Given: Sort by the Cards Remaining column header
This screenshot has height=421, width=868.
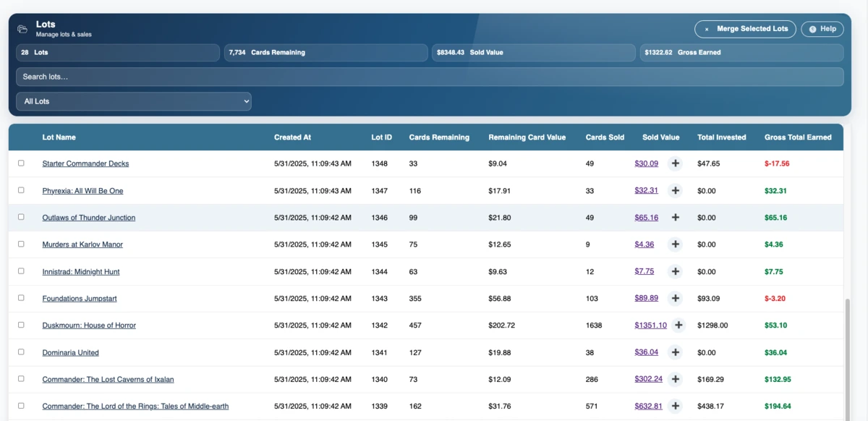Looking at the screenshot, I should (x=438, y=137).
